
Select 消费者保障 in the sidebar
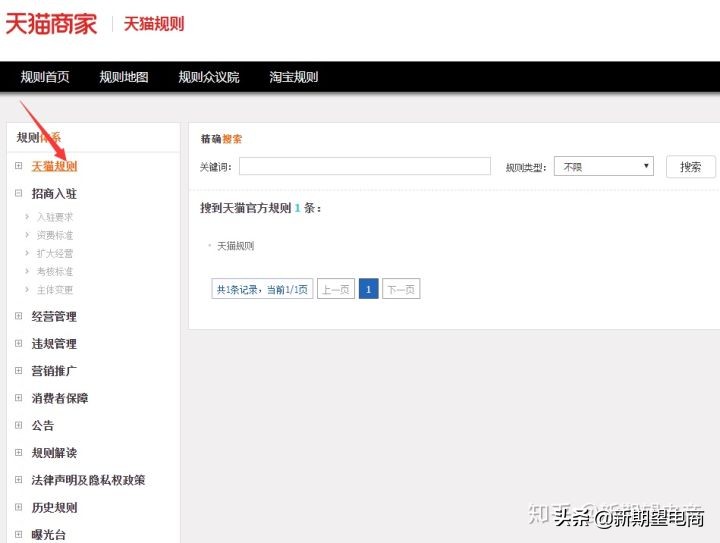[x=60, y=398]
